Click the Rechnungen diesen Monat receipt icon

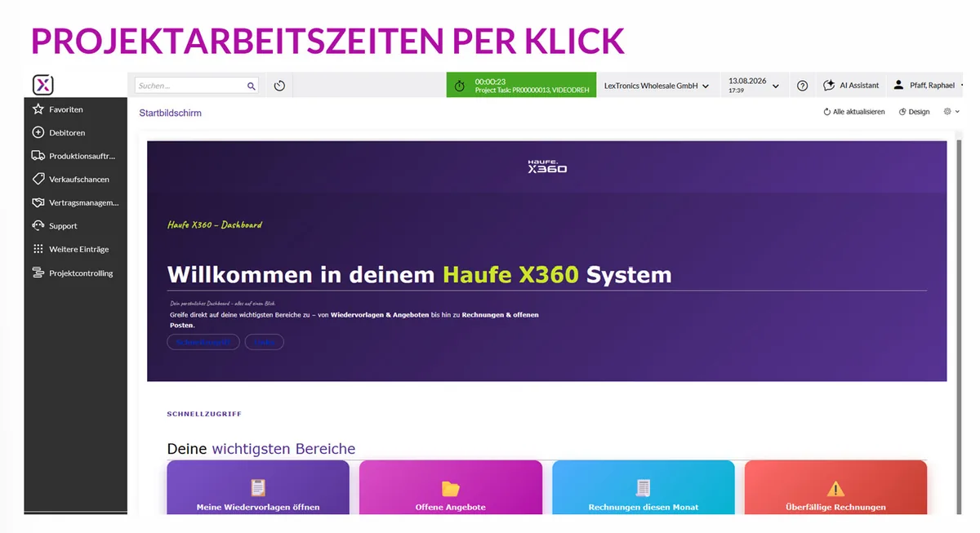tap(644, 488)
